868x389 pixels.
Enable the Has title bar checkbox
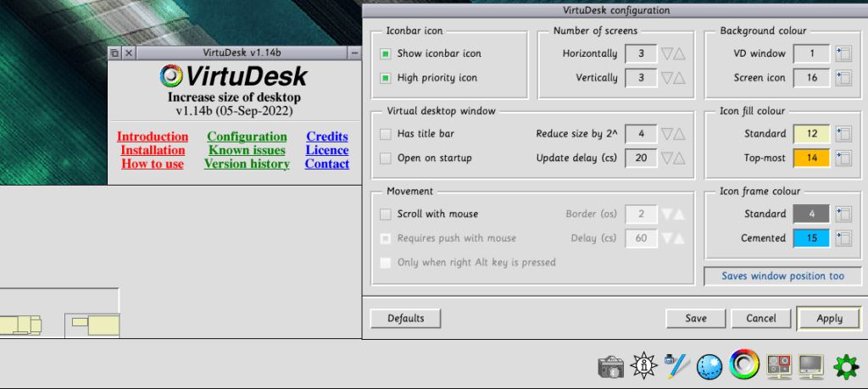pos(386,134)
